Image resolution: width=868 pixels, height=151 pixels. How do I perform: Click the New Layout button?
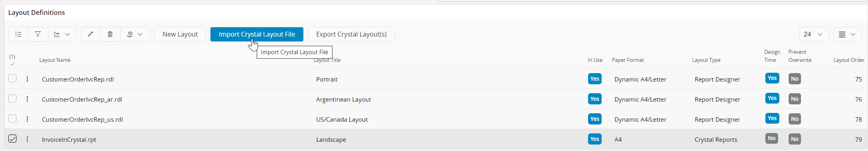(180, 35)
